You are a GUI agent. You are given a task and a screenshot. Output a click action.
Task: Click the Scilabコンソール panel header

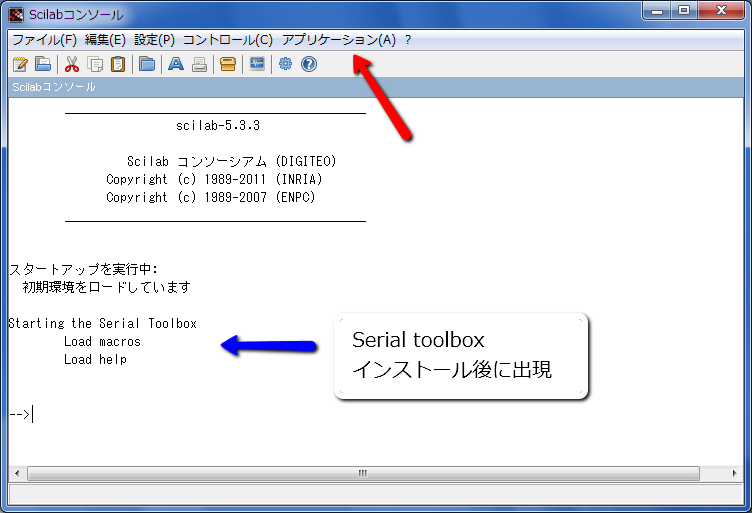pyautogui.click(x=376, y=87)
